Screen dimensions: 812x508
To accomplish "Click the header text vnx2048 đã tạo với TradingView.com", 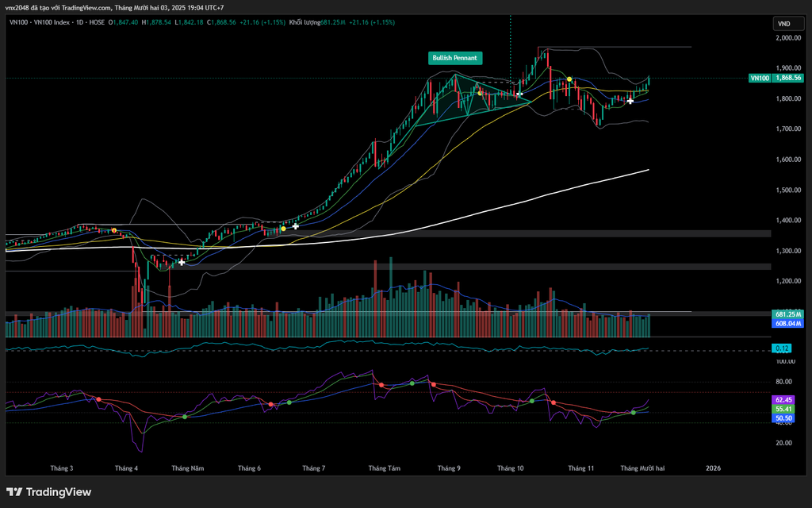I will pyautogui.click(x=58, y=8).
